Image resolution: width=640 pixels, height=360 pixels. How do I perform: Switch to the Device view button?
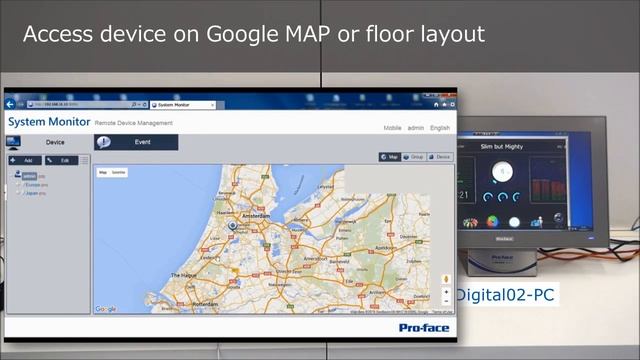pos(440,157)
